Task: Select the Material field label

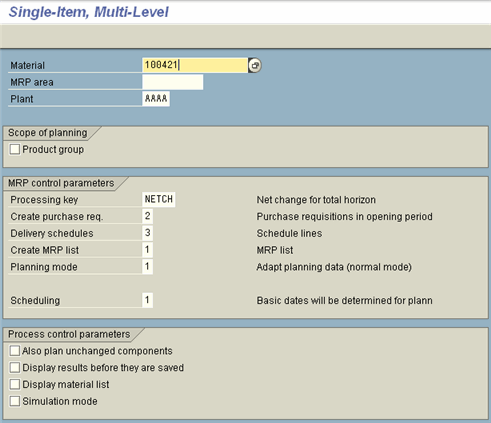Action: pos(28,65)
